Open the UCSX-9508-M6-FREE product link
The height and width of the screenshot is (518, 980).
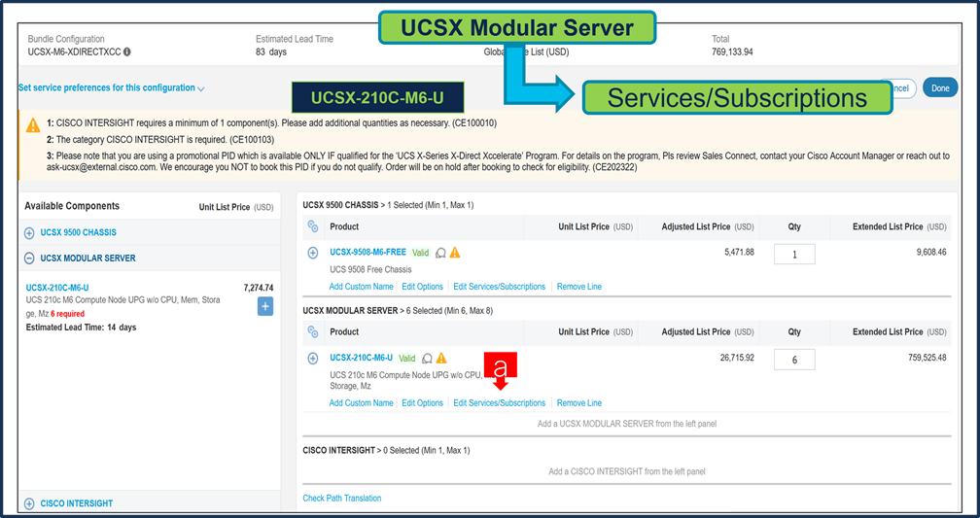[368, 253]
